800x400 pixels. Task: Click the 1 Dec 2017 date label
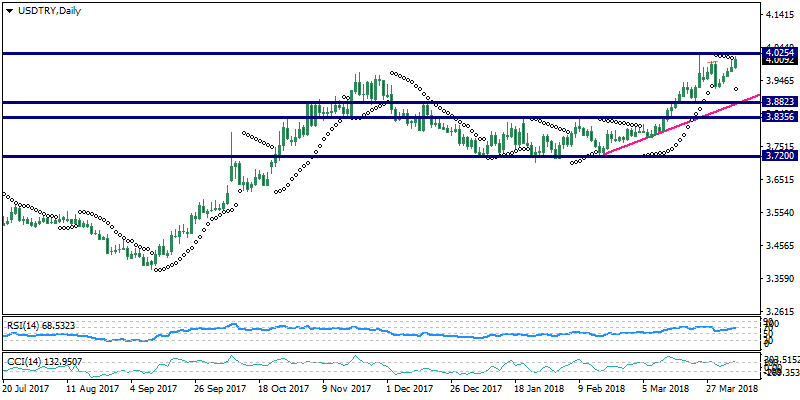pyautogui.click(x=411, y=388)
